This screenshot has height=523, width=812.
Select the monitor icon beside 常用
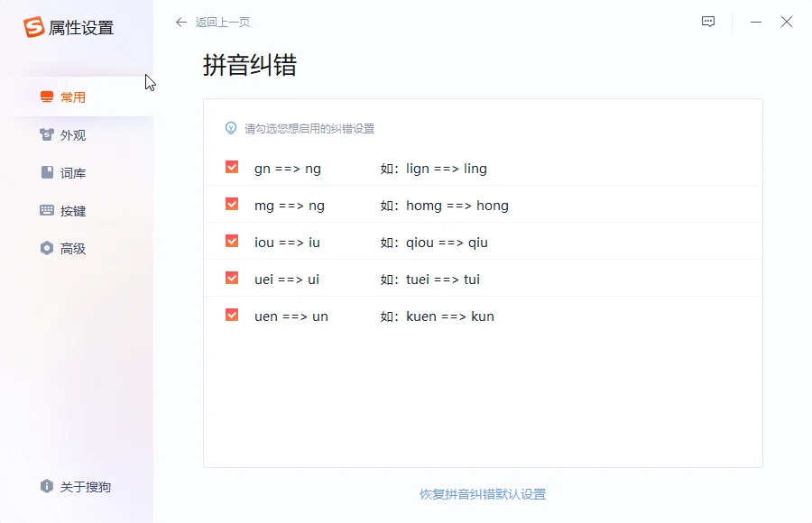tap(45, 97)
